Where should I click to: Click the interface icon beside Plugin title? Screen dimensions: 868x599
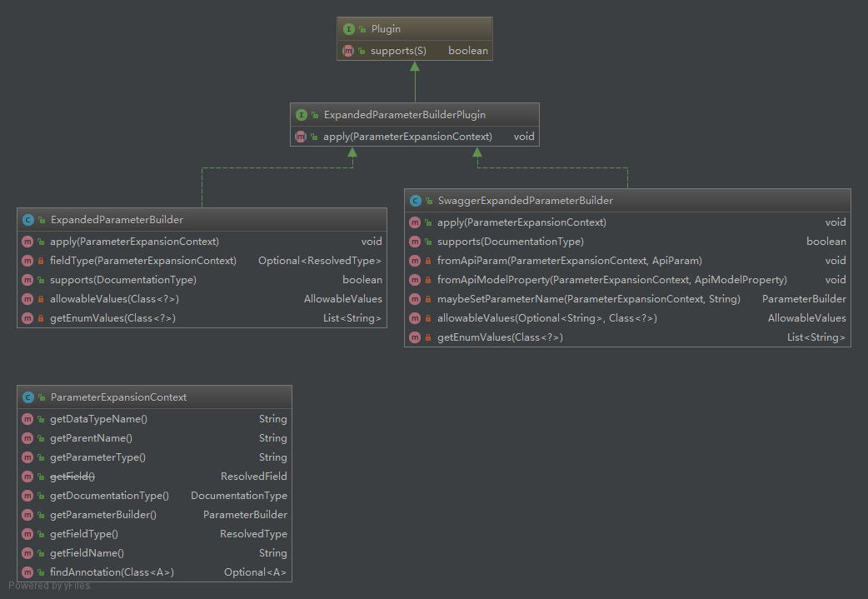click(x=349, y=29)
